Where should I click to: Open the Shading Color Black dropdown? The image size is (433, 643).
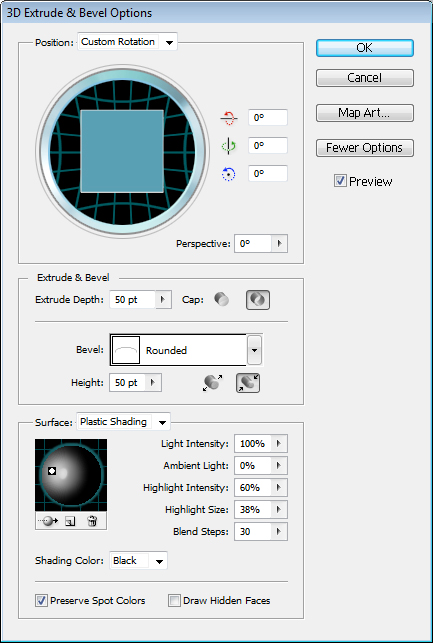coord(139,561)
